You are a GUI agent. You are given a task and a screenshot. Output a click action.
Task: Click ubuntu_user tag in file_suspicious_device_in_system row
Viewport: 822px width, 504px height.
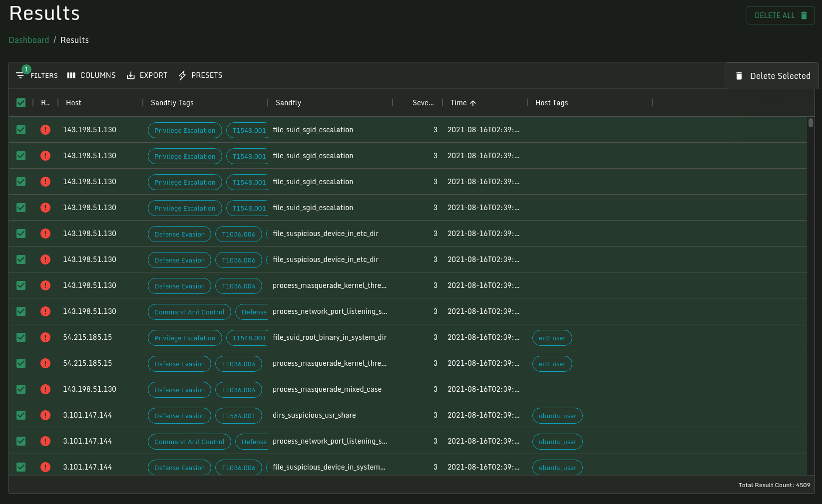[x=557, y=468]
